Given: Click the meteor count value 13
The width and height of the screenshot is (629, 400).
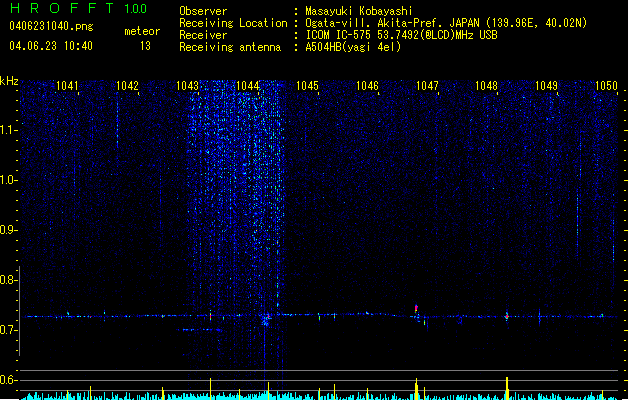Looking at the screenshot, I should click(145, 46).
